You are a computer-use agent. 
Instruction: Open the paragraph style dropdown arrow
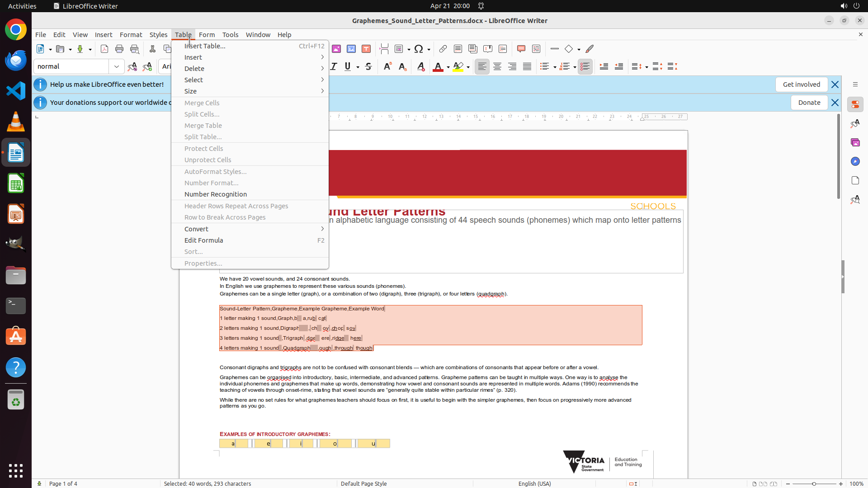point(116,66)
